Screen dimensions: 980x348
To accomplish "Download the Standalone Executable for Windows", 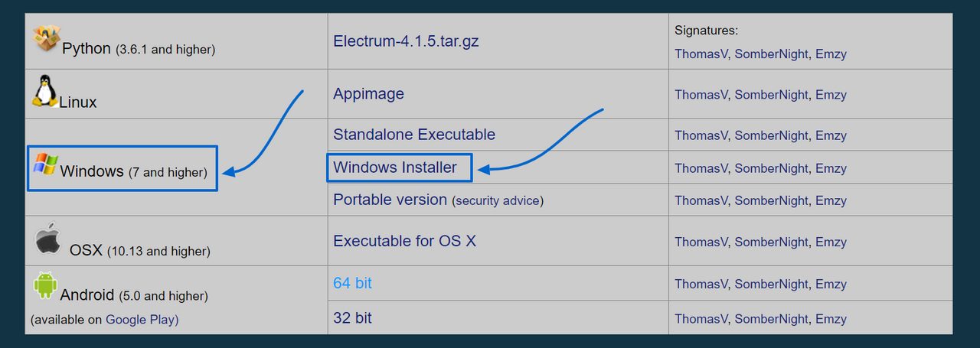I will pos(414,135).
